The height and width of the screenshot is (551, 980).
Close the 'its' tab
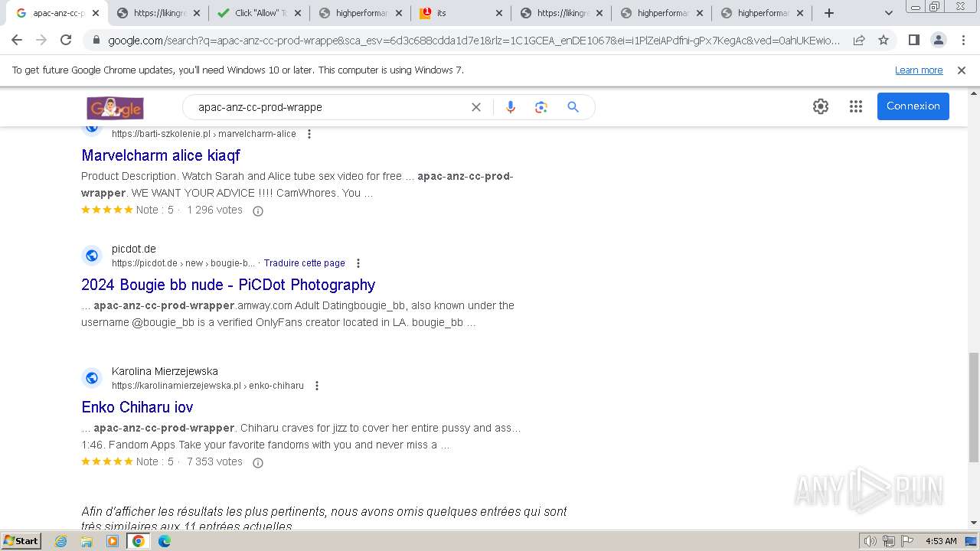(498, 13)
